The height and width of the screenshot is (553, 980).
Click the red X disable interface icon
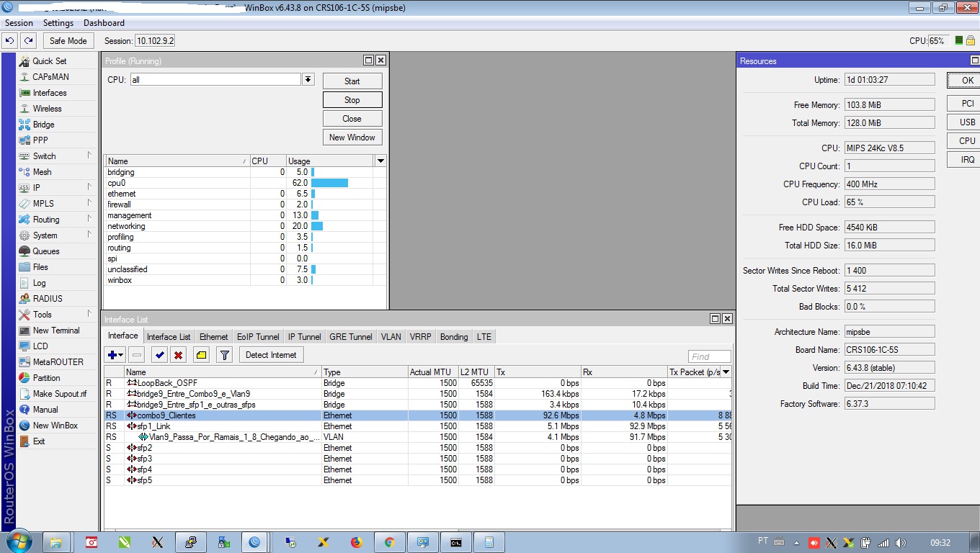coord(178,355)
